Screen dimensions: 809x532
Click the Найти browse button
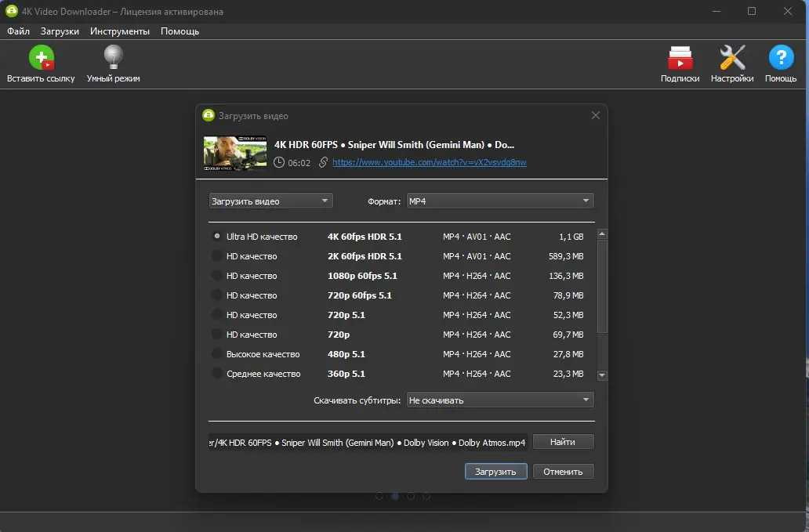(563, 442)
